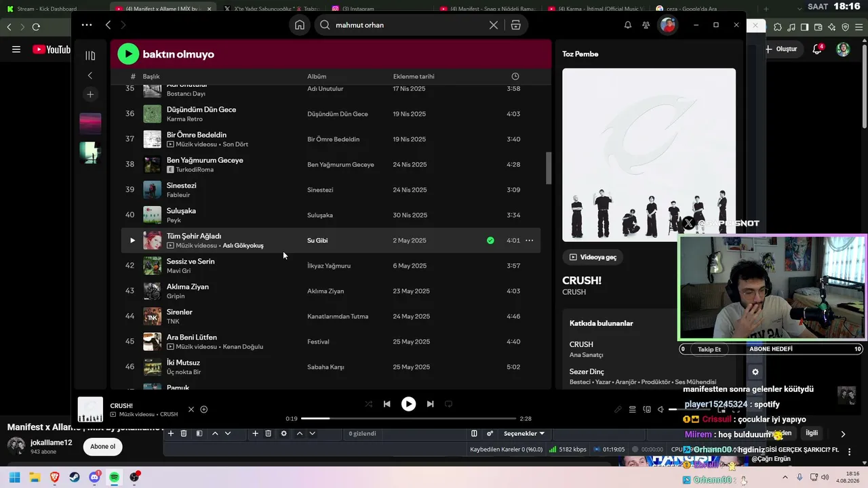Open artist 'Aslı Gökyokuş' link

pos(243,245)
